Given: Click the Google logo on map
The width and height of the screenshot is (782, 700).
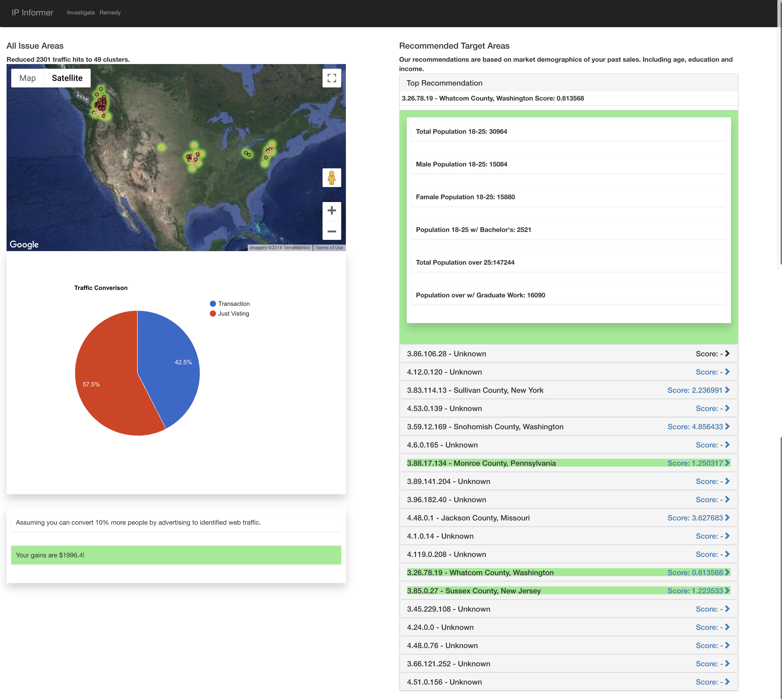Looking at the screenshot, I should coord(24,245).
